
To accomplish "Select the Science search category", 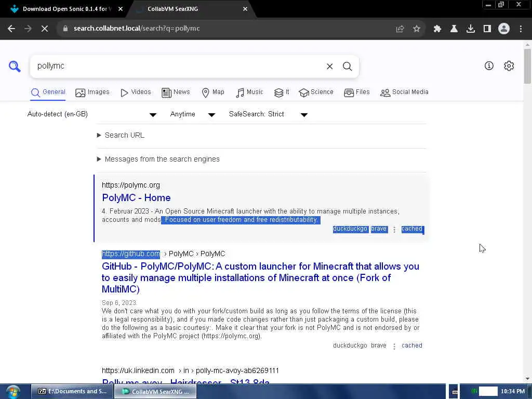I will [316, 92].
